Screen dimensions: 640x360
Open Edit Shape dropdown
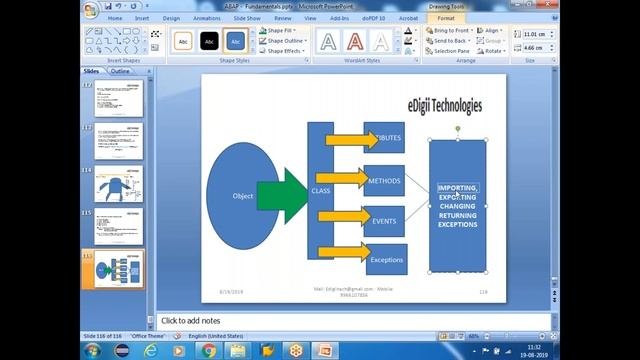[156, 34]
